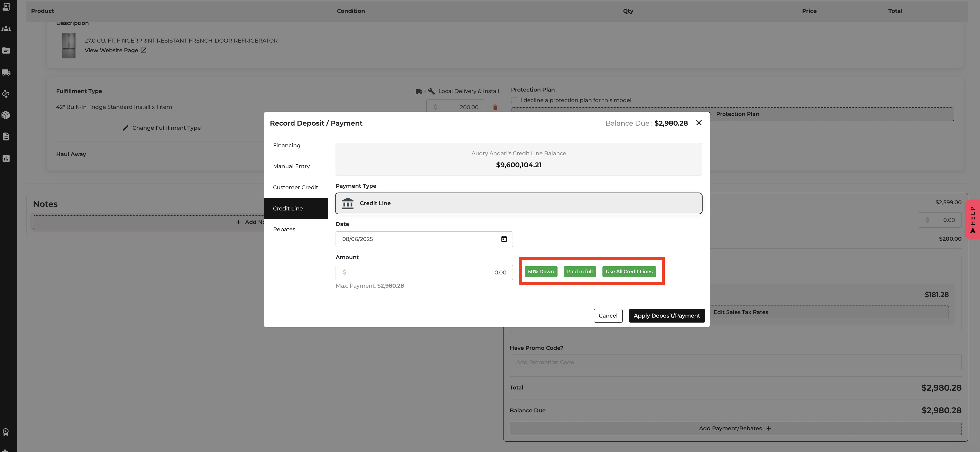This screenshot has width=980, height=452.
Task: Click the install price field 200.00
Action: point(455,107)
